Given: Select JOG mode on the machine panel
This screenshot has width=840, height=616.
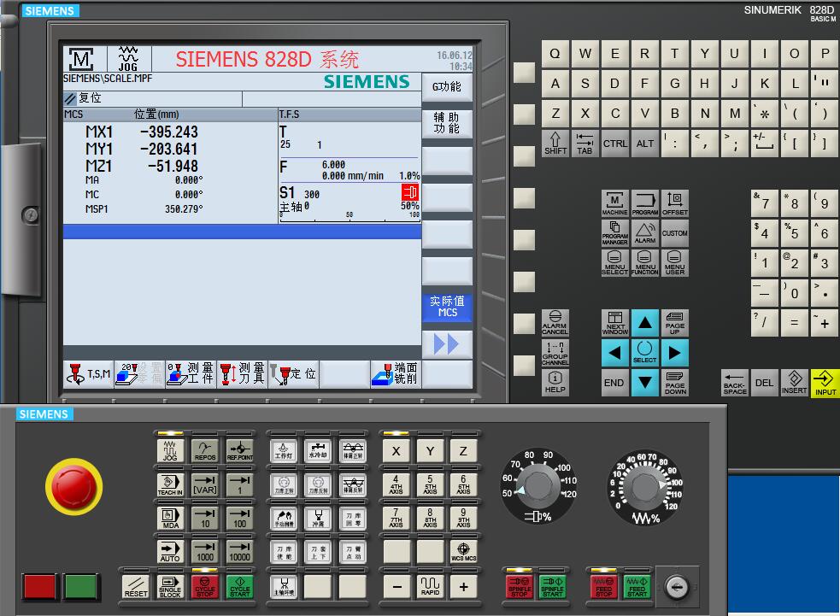Looking at the screenshot, I should tap(170, 450).
